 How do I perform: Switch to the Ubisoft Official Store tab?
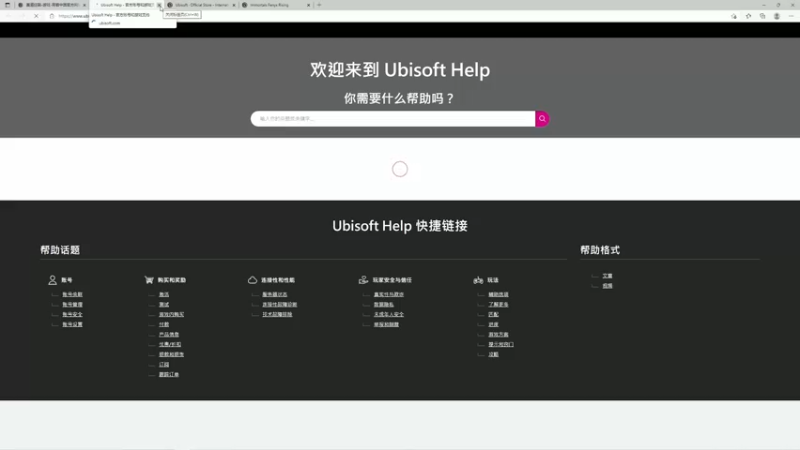202,5
